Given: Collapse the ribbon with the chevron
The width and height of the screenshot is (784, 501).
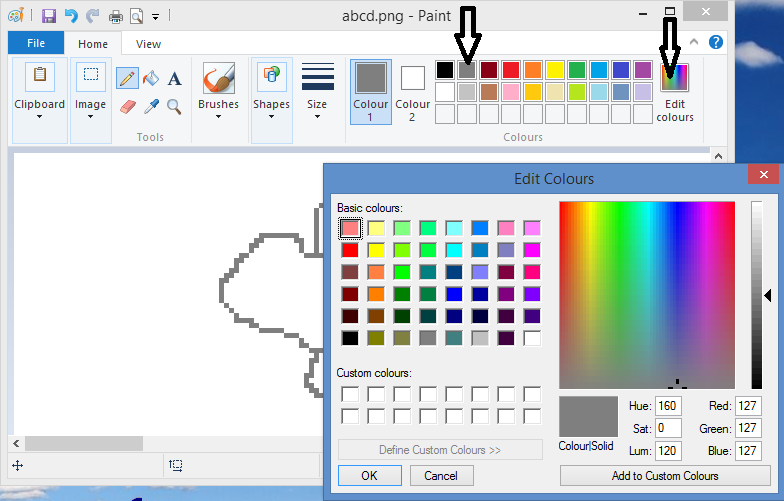Looking at the screenshot, I should click(694, 42).
